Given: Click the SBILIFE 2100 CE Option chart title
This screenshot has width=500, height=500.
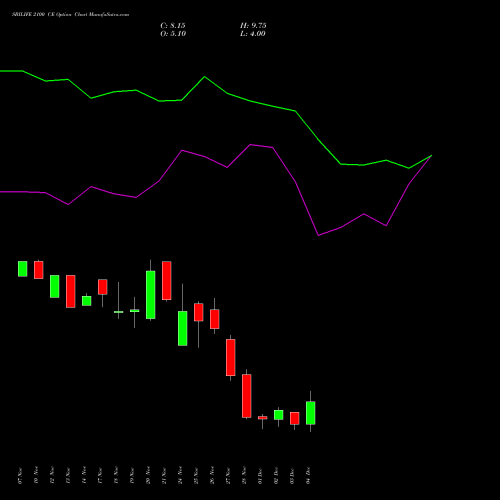Looking at the screenshot, I should pos(70,15).
